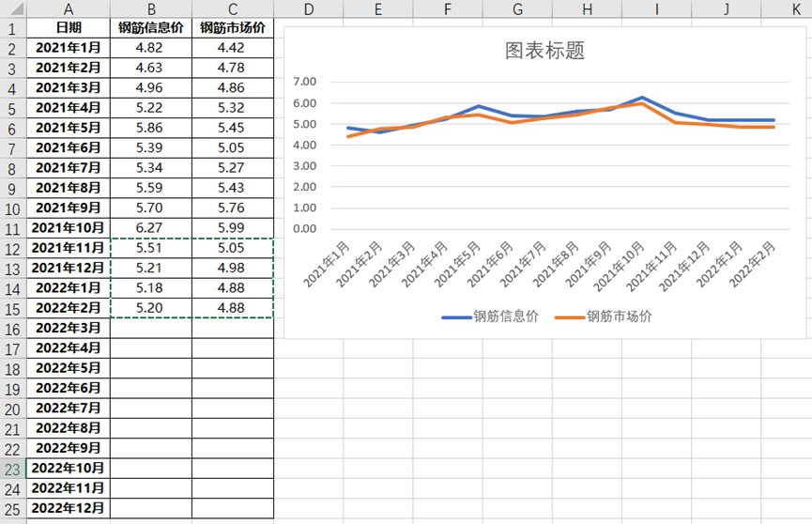
Task: Select column C header
Action: click(233, 8)
